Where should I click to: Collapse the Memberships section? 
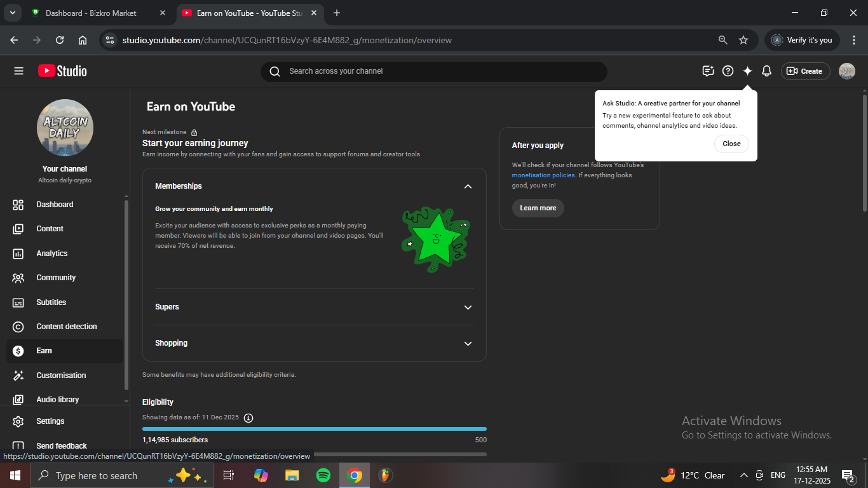click(468, 186)
